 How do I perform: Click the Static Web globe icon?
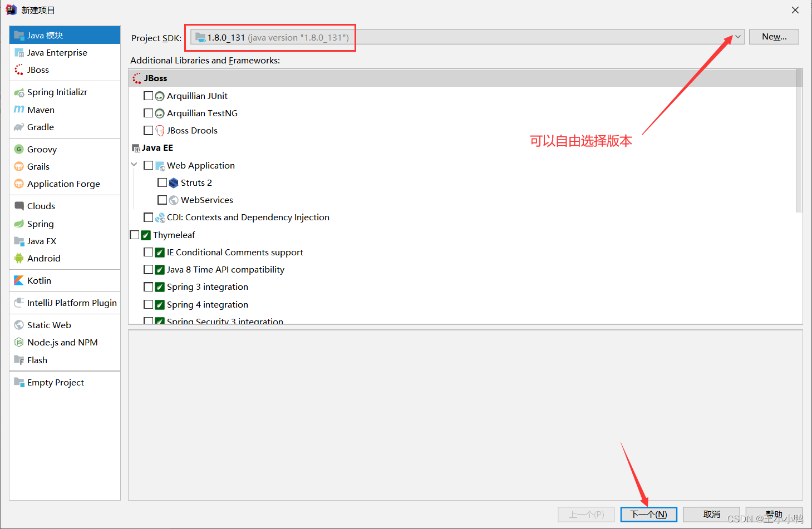pyautogui.click(x=19, y=325)
